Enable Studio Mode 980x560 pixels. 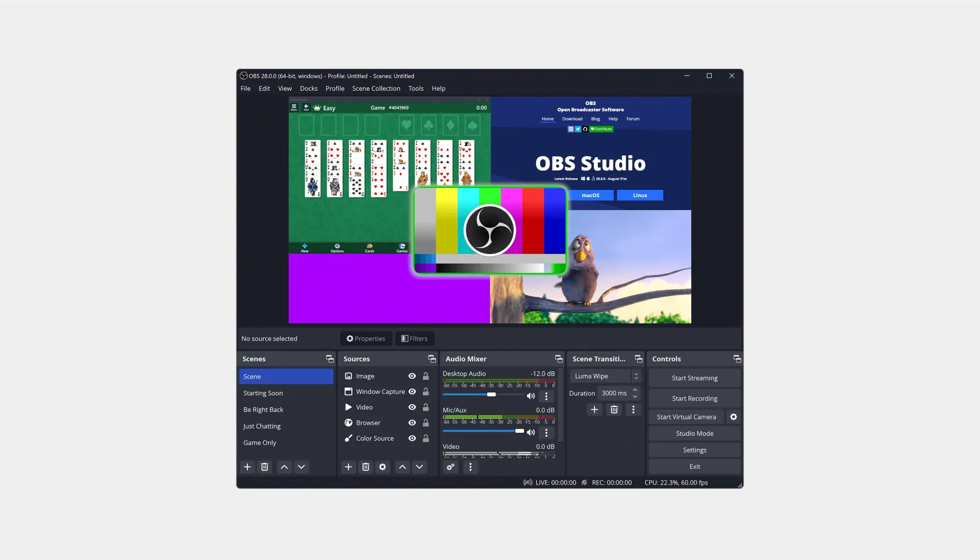[694, 433]
